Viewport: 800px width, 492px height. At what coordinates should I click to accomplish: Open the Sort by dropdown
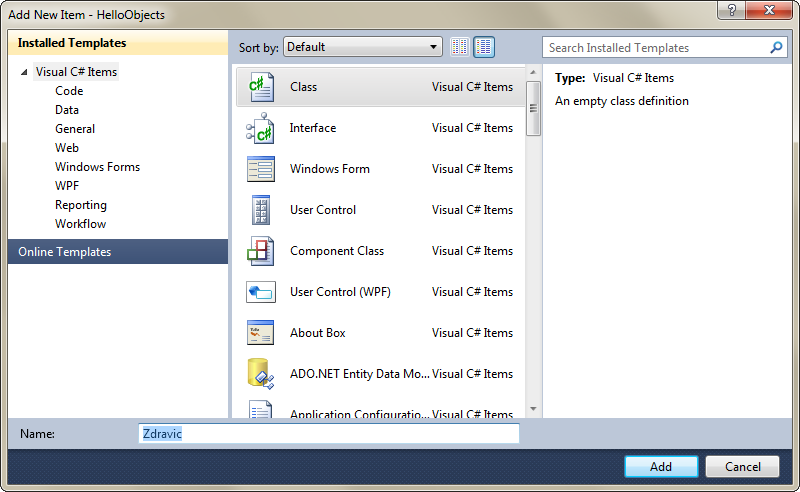(363, 47)
